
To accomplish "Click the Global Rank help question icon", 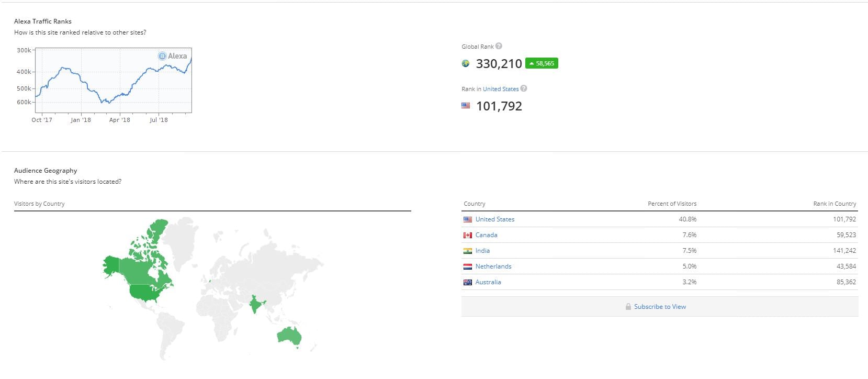I will tap(499, 46).
